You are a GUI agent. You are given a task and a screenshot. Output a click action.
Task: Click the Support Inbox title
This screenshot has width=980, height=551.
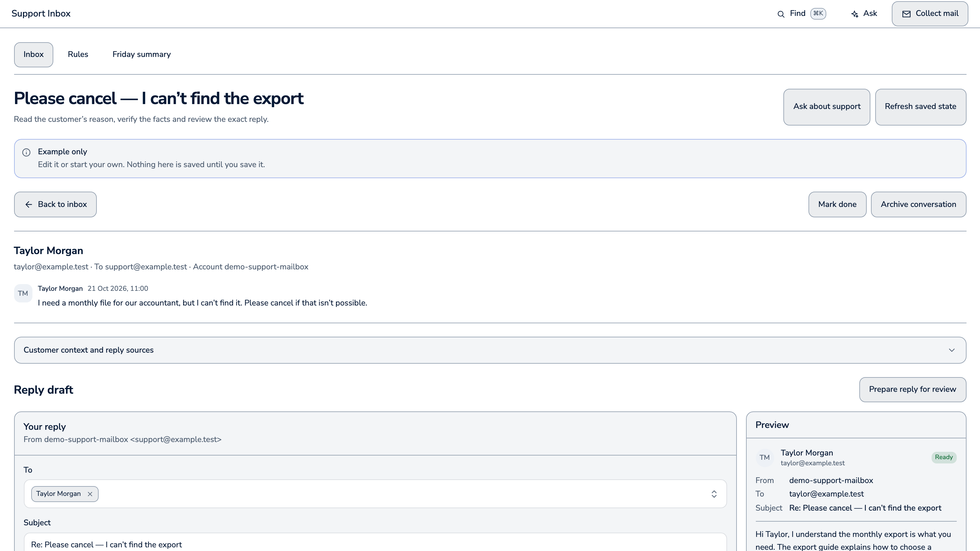coord(41,14)
